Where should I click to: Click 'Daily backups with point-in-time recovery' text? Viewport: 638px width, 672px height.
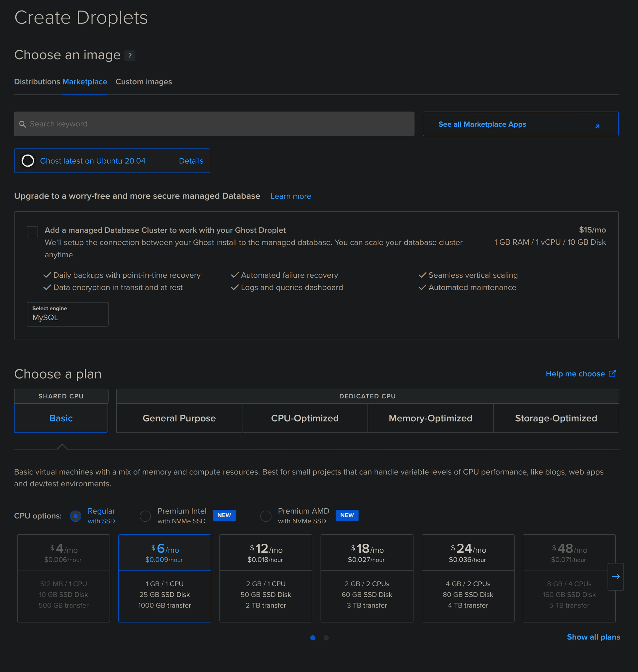[127, 275]
